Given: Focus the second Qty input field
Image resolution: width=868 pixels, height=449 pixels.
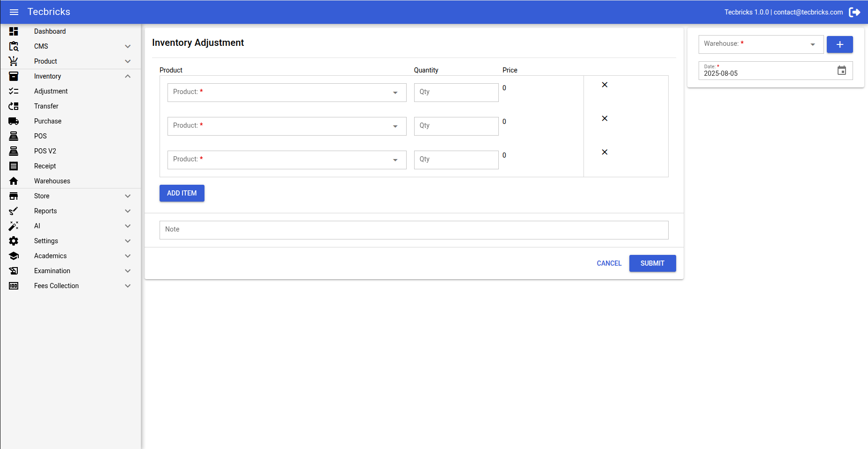Looking at the screenshot, I should point(456,126).
